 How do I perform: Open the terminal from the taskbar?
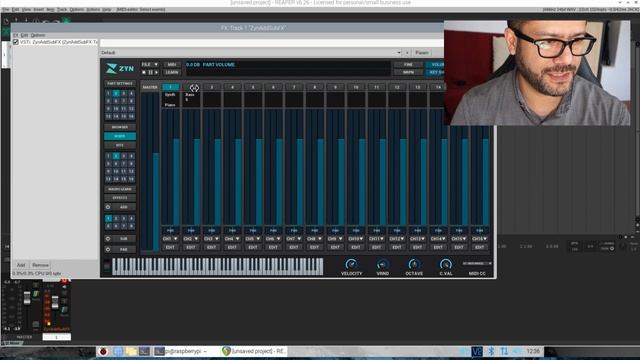tap(144, 351)
